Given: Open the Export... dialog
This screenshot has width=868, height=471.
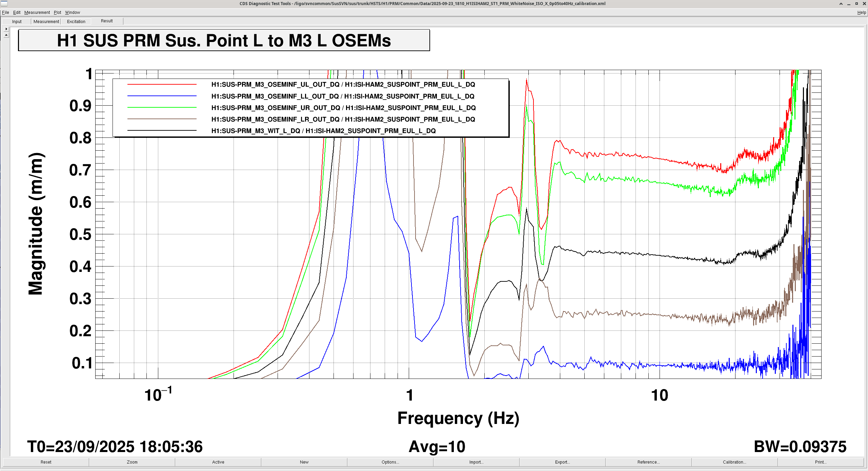Looking at the screenshot, I should tap(562, 462).
